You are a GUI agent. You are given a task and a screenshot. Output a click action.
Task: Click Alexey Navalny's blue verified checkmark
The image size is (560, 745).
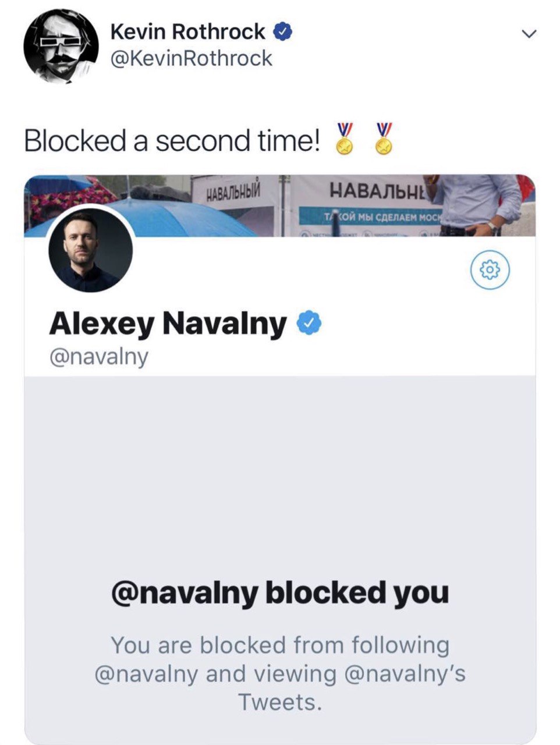(309, 323)
